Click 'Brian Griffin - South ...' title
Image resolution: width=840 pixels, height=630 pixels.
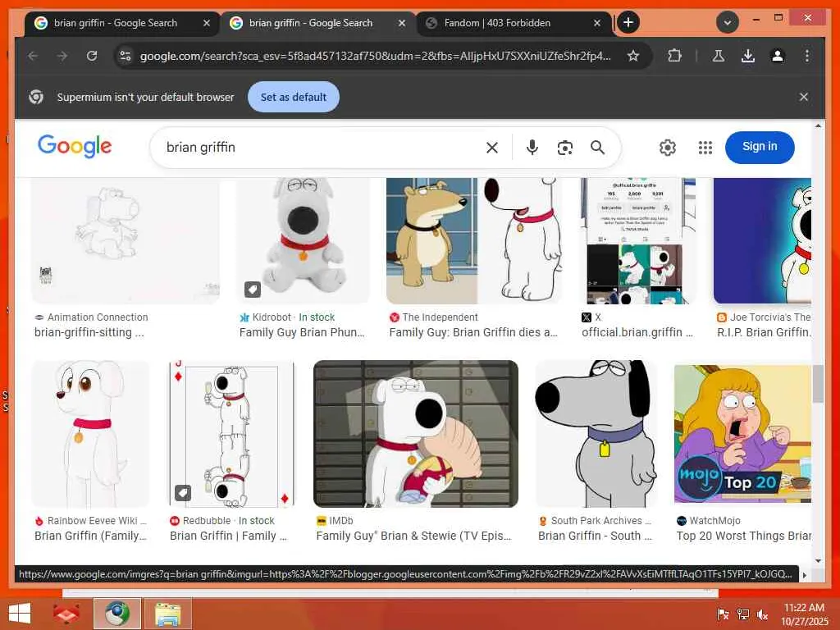[x=595, y=536]
